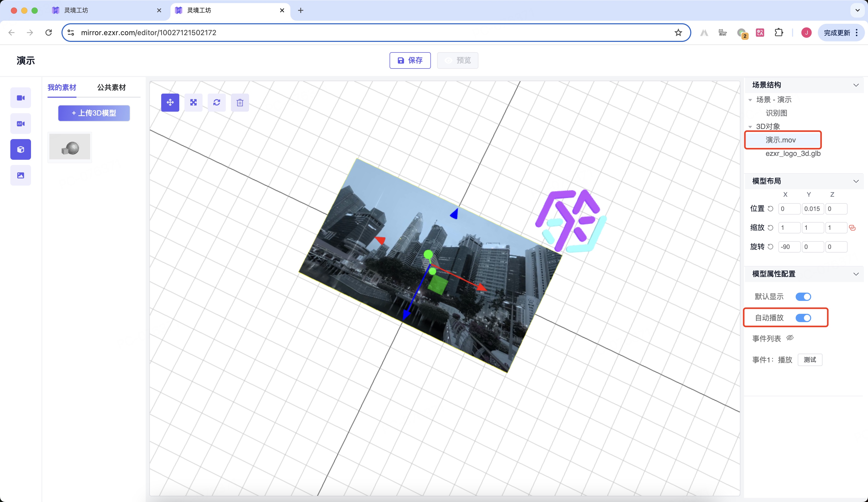Click the position X input field
Viewport: 868px width, 502px height.
click(789, 209)
